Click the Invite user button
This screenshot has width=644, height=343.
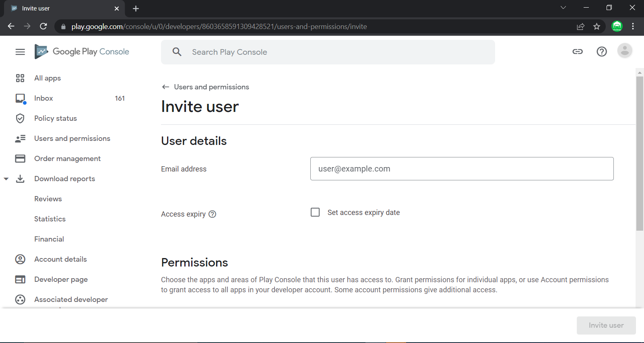606,325
